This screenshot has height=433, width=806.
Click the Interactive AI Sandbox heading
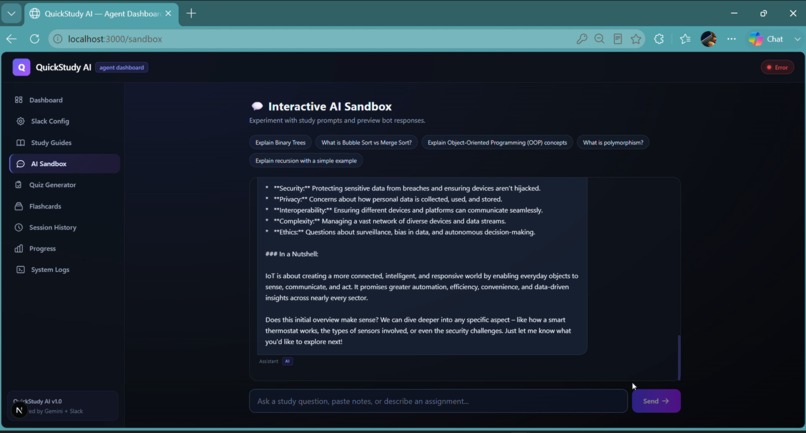tap(329, 106)
